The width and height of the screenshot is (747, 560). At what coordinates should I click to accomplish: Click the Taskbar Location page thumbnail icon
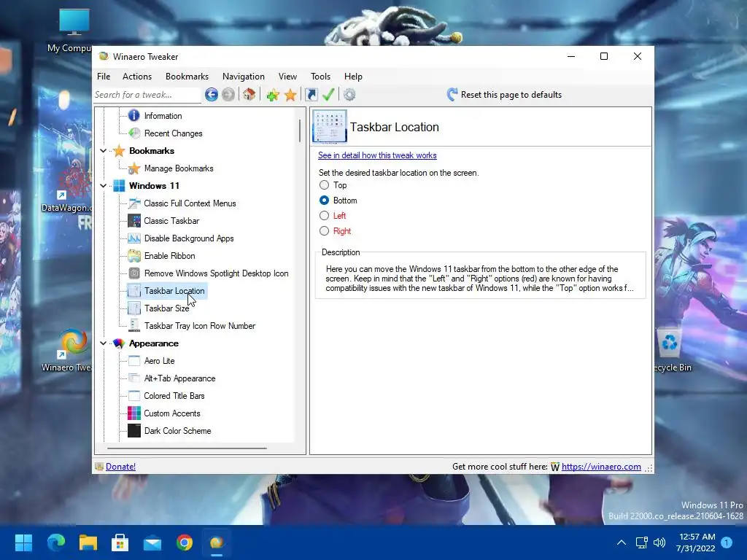click(330, 126)
